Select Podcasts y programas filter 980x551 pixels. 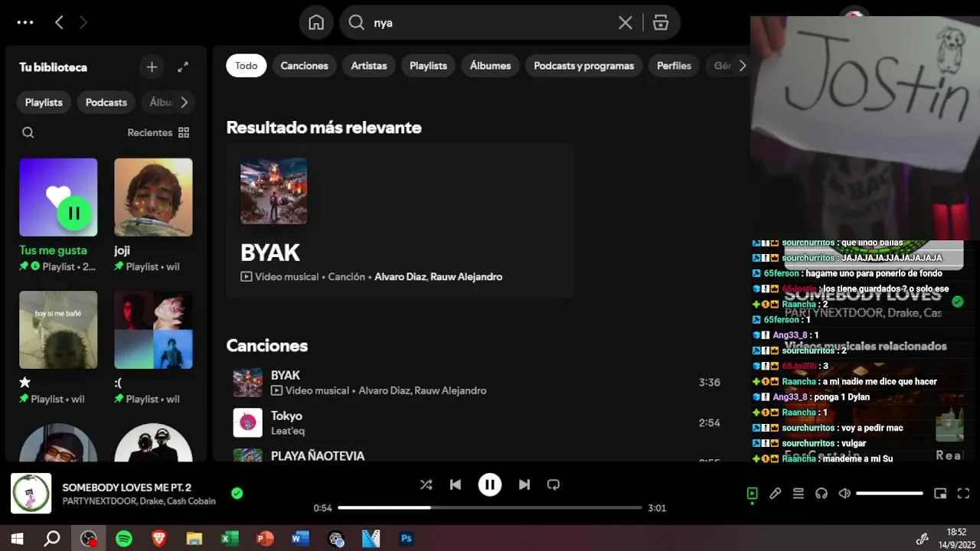(584, 66)
